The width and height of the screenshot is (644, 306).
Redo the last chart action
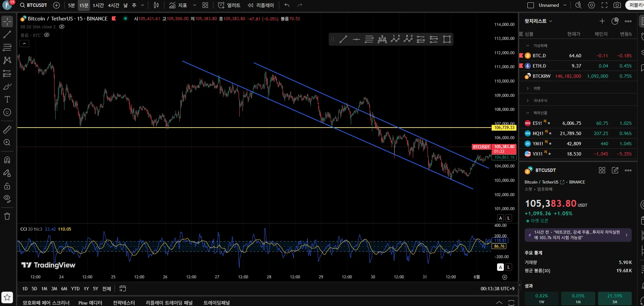[x=300, y=5]
